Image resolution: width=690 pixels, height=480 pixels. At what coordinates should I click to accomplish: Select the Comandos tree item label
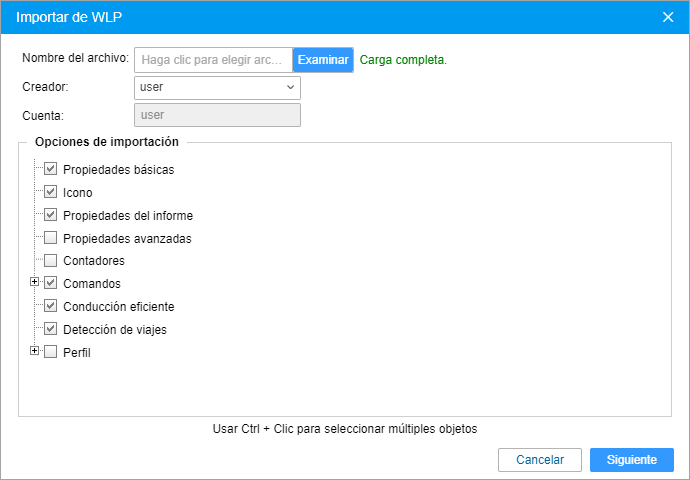pos(92,284)
